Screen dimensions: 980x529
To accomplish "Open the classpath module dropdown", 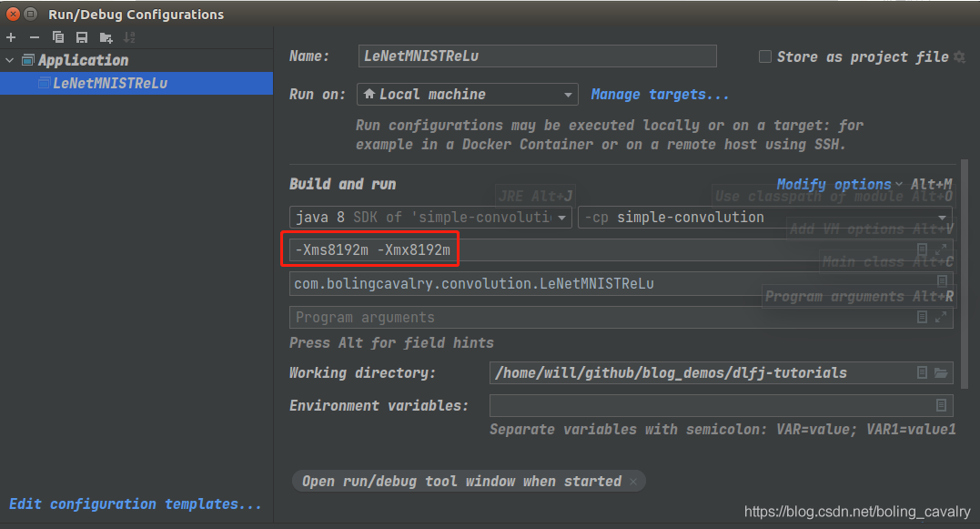I will coord(765,218).
